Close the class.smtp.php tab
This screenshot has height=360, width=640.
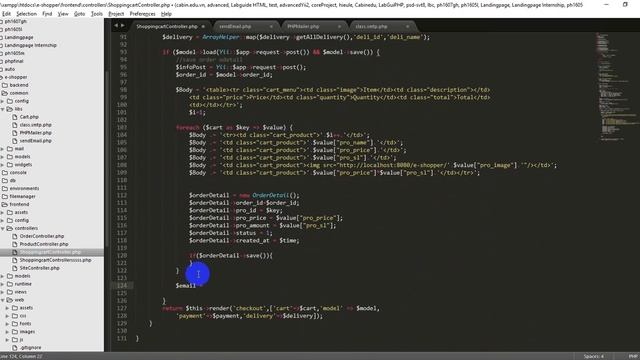(x=407, y=27)
